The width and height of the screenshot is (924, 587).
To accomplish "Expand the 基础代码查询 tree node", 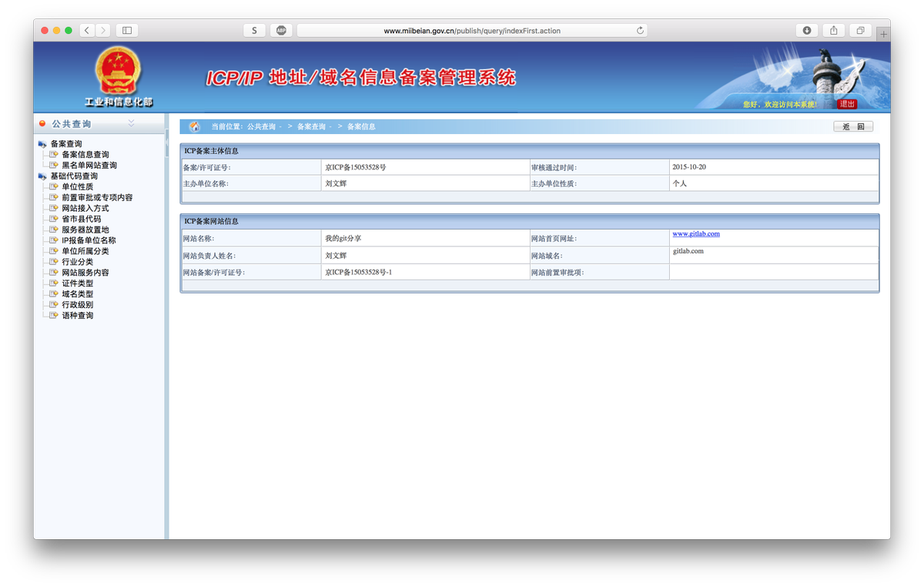I will pyautogui.click(x=74, y=176).
